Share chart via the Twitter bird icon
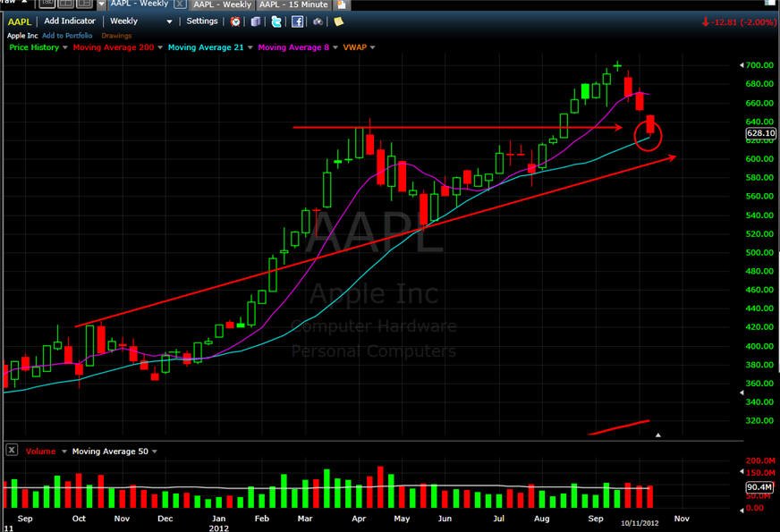780x532 pixels. (276, 21)
